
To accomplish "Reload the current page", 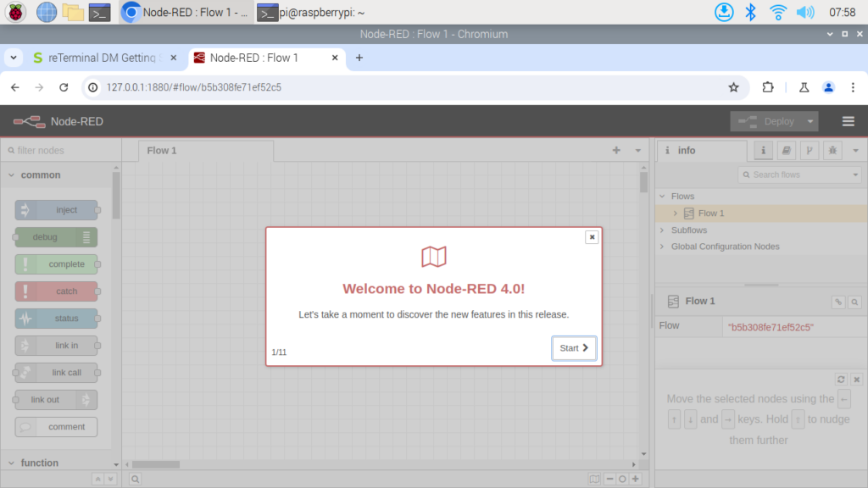I will click(x=64, y=87).
